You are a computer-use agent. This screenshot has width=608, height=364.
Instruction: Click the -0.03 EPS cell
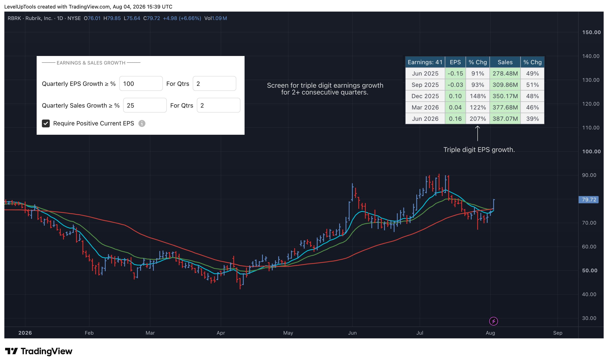pos(455,85)
